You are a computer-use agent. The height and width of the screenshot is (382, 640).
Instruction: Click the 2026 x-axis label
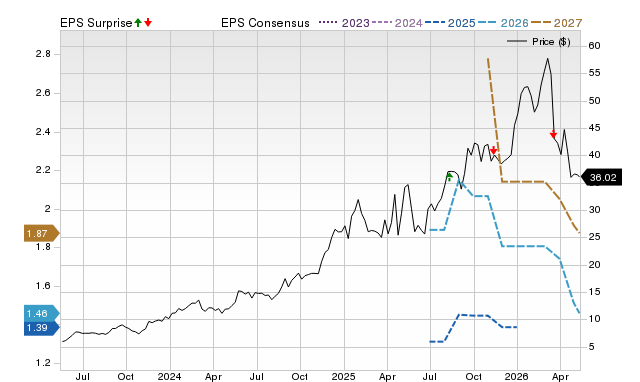[x=517, y=376]
